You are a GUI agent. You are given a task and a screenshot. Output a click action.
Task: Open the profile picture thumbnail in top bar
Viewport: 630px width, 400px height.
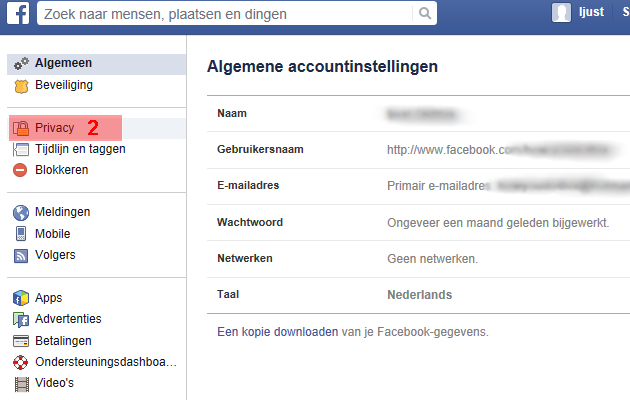click(561, 13)
